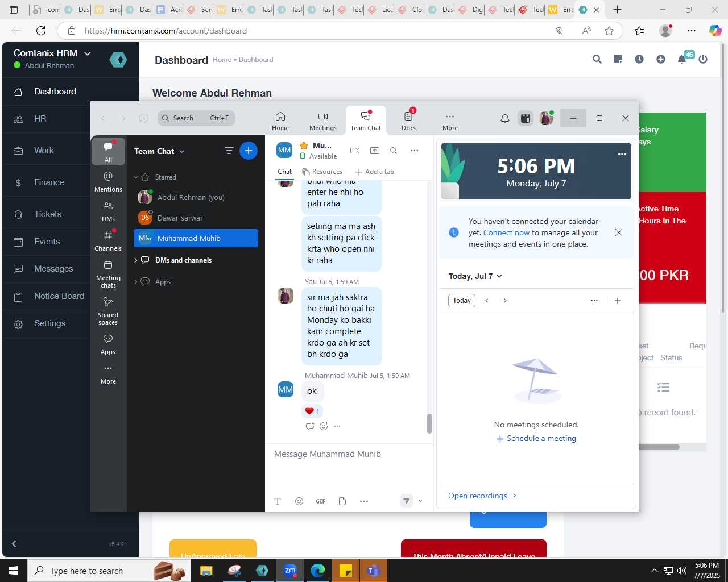Open Zoom from Windows taskbar
Screen dimensions: 728x582
(290, 571)
